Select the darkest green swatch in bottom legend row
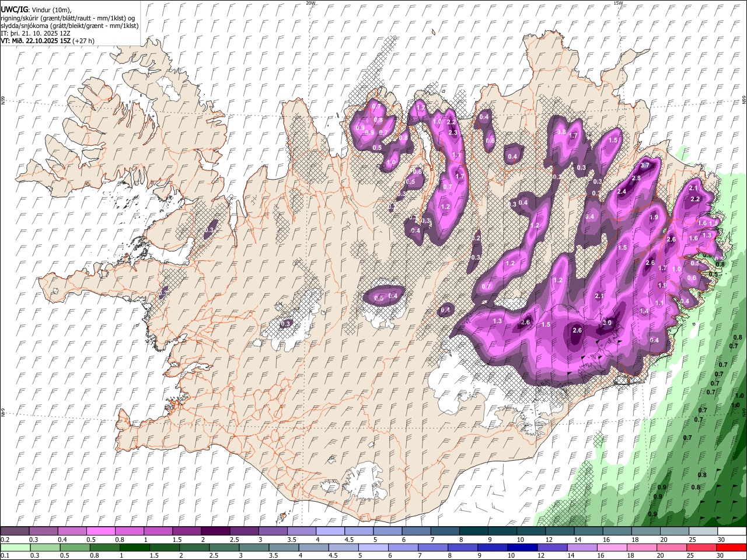The height and width of the screenshot is (560, 747). [134, 548]
